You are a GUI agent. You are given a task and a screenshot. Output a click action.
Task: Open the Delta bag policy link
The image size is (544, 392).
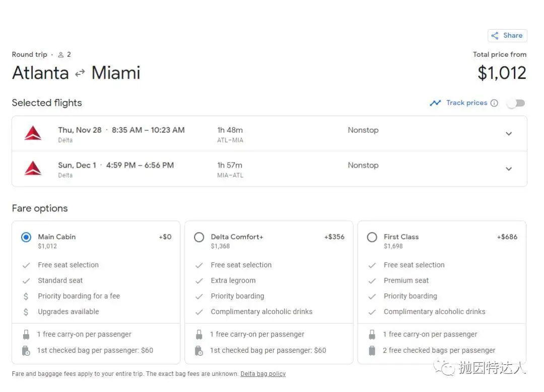pyautogui.click(x=263, y=374)
